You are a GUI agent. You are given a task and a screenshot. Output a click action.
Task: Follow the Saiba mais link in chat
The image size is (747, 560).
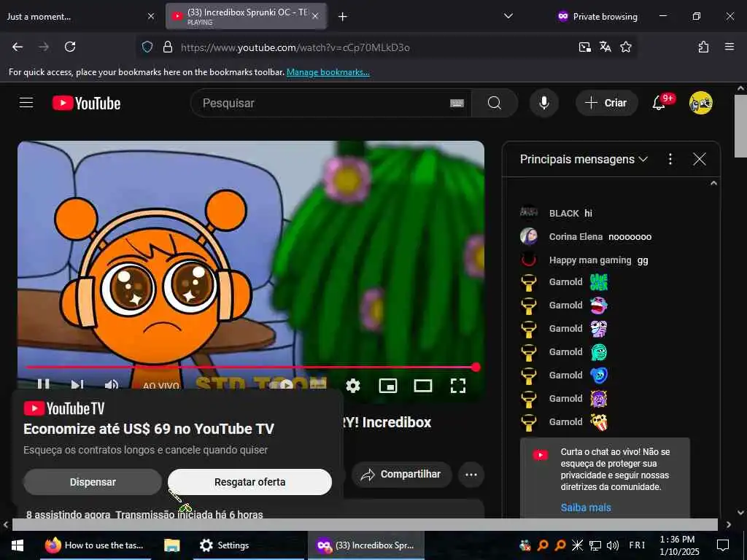point(586,507)
